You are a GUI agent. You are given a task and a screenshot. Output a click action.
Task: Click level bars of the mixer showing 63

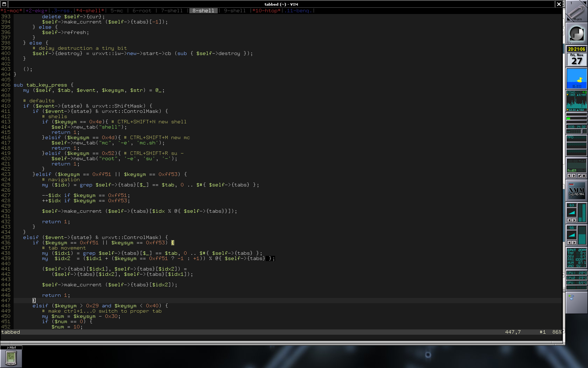pyautogui.click(x=582, y=212)
